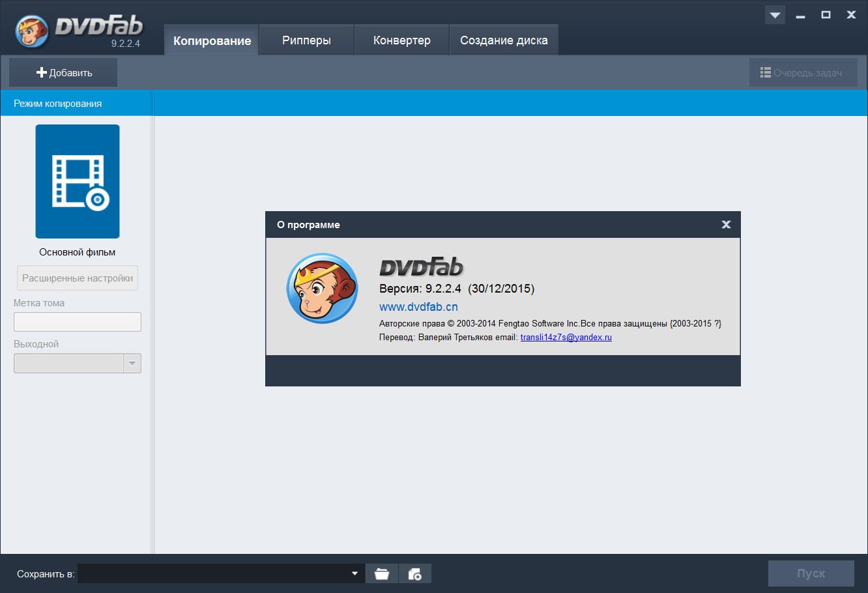Switch to the Рипперы tab
The image size is (868, 593).
coord(306,40)
